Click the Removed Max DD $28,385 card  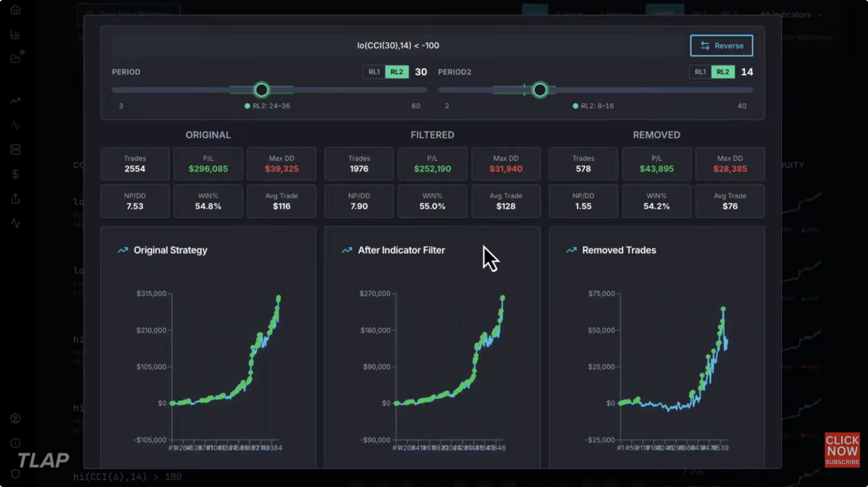[729, 164]
